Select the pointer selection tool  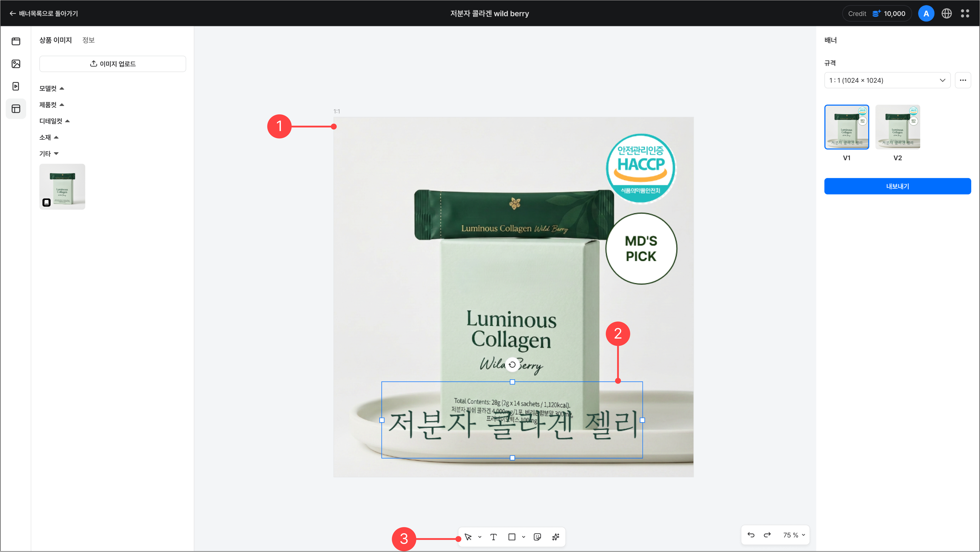468,537
